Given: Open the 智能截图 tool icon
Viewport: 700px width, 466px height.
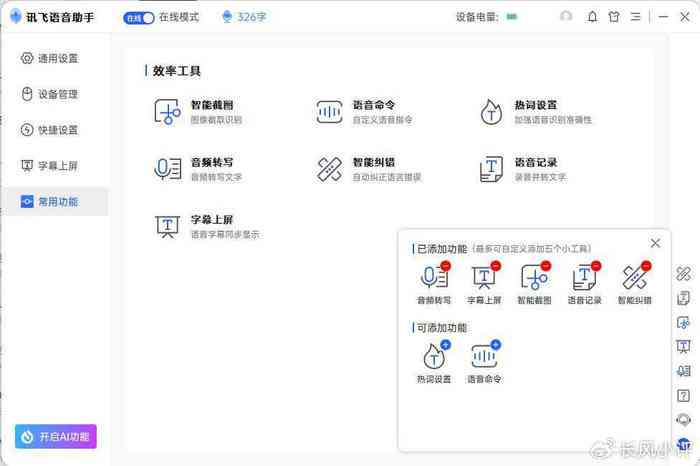Looking at the screenshot, I should (167, 112).
